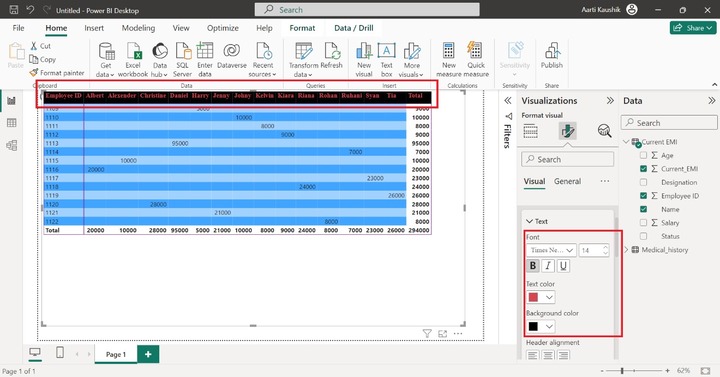Open visual's more options ellipsis
This screenshot has height=377, width=720.
[458, 333]
